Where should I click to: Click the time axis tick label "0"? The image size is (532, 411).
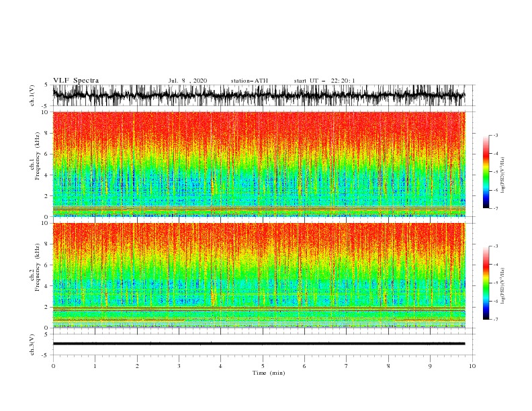coord(53,366)
